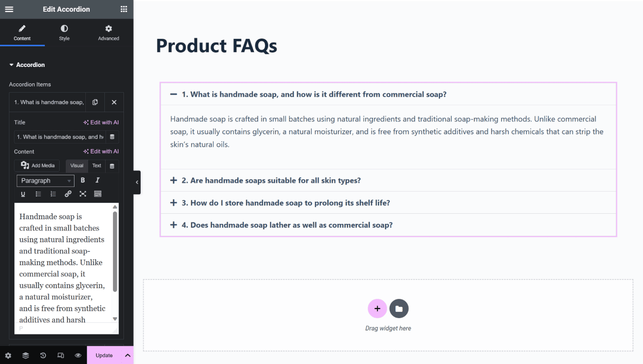Click the Update button
Viewport: 643px width, 364px height.
[104, 355]
